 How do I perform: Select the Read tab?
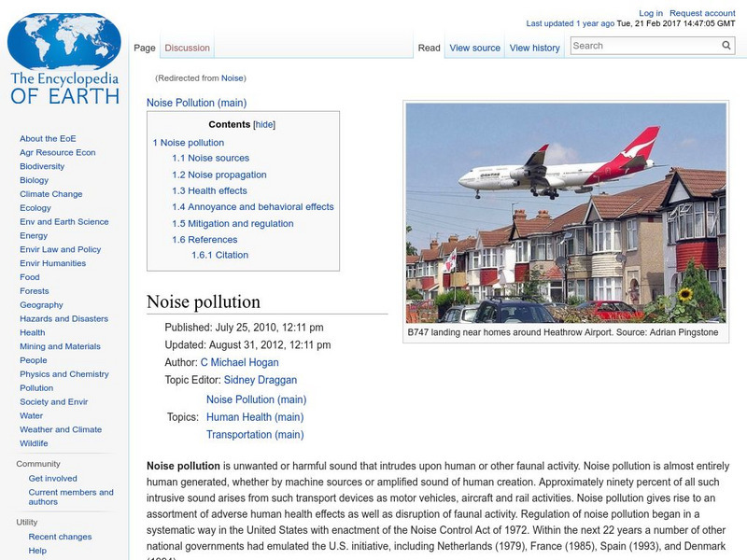[428, 47]
